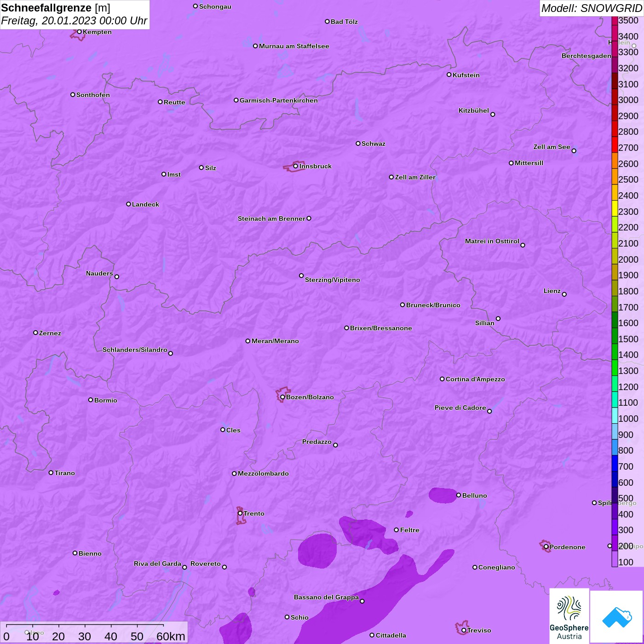Click the Bozen/Bolzano city marker circle

(282, 397)
